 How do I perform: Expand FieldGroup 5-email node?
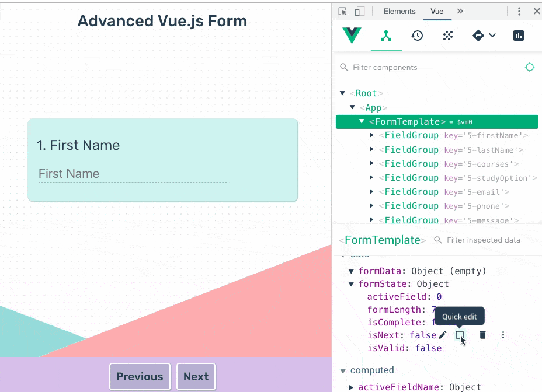[371, 192]
